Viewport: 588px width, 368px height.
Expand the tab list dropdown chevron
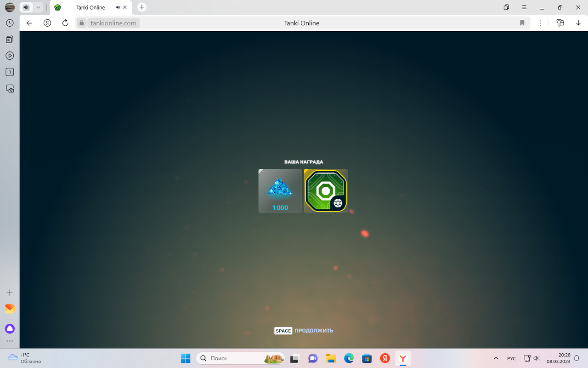click(x=38, y=7)
